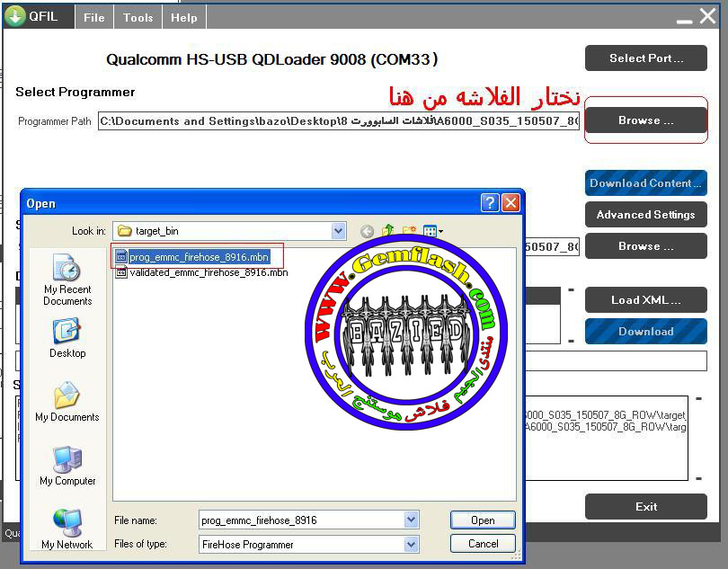Screen dimensions: 728x569
Task: Close the Open dialog with red X
Action: [x=510, y=203]
